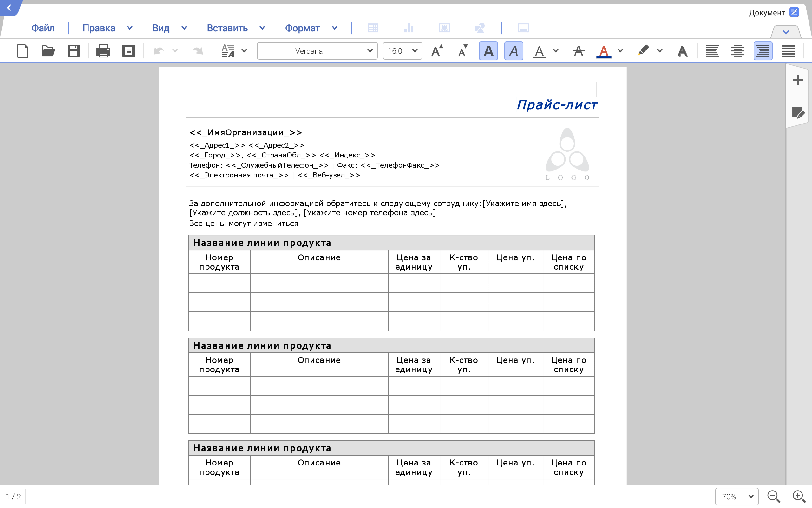Open the Вид menu

[161, 28]
